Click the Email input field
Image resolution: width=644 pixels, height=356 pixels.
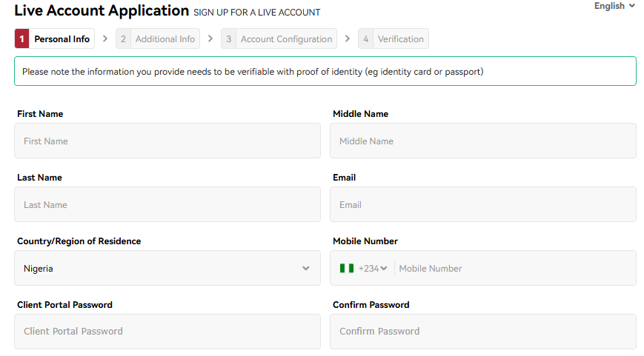[x=482, y=204]
